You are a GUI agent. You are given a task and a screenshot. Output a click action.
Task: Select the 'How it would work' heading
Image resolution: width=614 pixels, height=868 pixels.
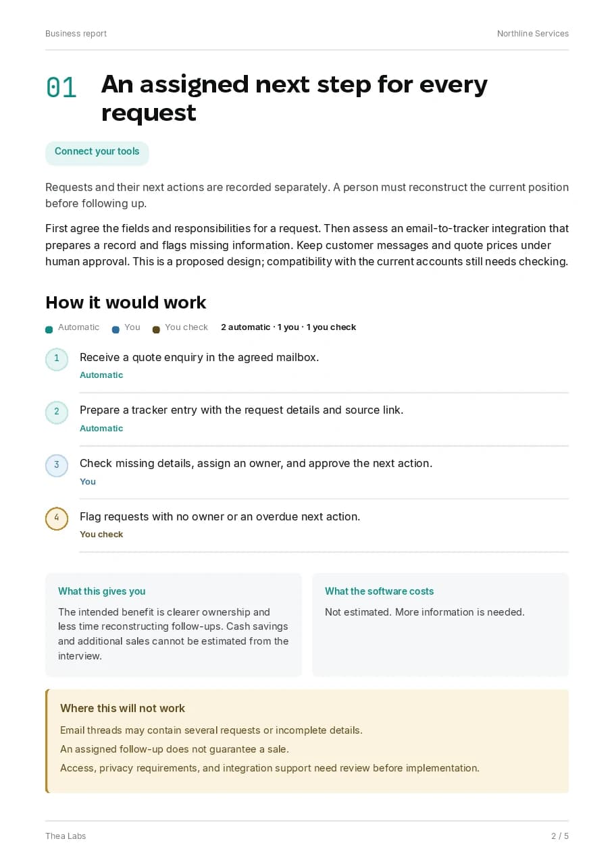coord(126,302)
